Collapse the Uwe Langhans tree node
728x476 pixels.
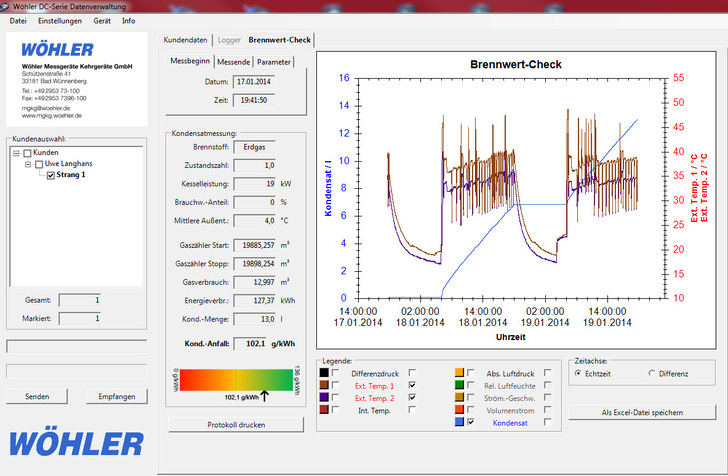click(28, 164)
